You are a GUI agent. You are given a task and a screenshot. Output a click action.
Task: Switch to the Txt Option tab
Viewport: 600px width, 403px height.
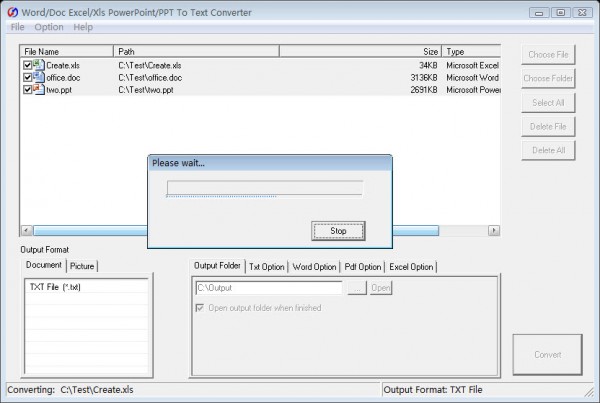(267, 267)
